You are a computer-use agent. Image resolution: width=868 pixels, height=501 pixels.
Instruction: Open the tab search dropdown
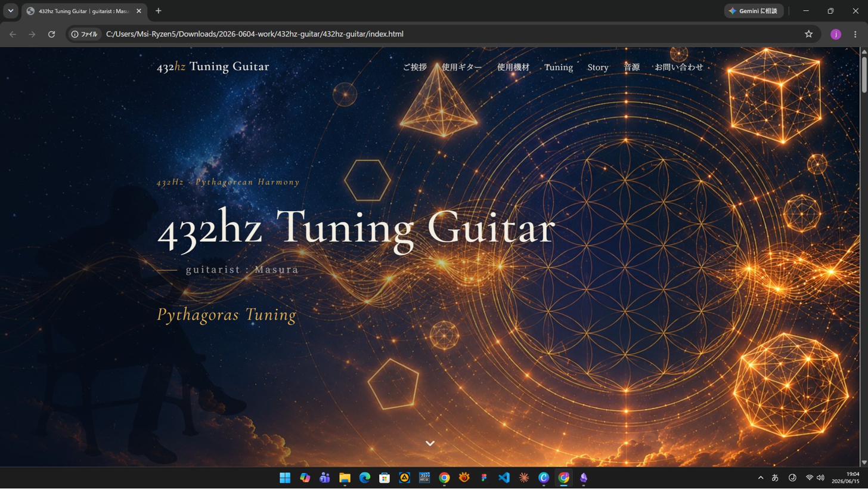(11, 11)
